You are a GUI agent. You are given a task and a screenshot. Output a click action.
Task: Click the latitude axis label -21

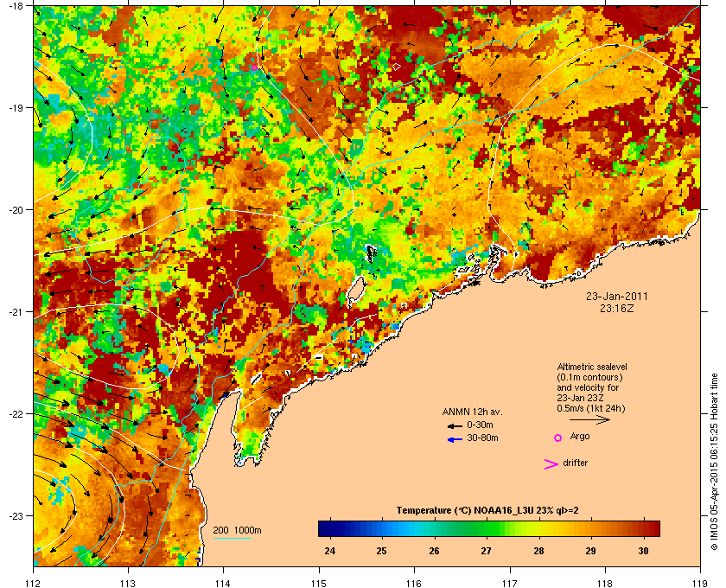tap(16, 312)
